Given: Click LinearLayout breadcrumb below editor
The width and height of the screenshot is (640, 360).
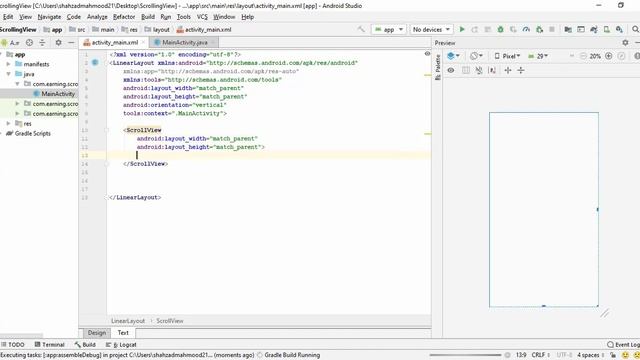Looking at the screenshot, I should pyautogui.click(x=128, y=321).
